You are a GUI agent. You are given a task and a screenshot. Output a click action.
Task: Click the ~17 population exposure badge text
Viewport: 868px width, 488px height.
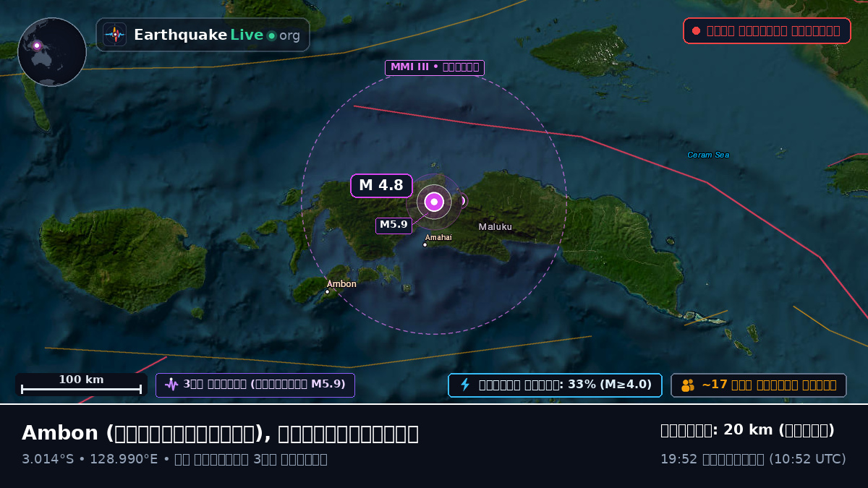pyautogui.click(x=769, y=385)
